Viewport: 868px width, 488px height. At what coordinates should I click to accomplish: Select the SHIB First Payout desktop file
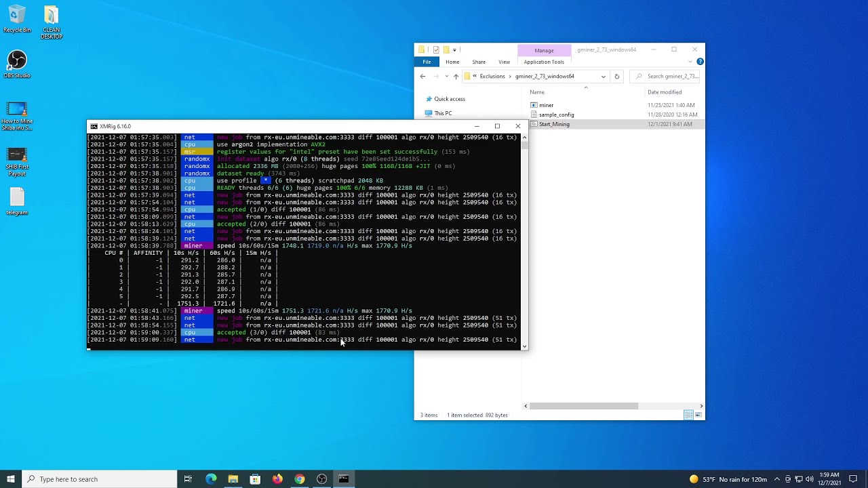17,163
